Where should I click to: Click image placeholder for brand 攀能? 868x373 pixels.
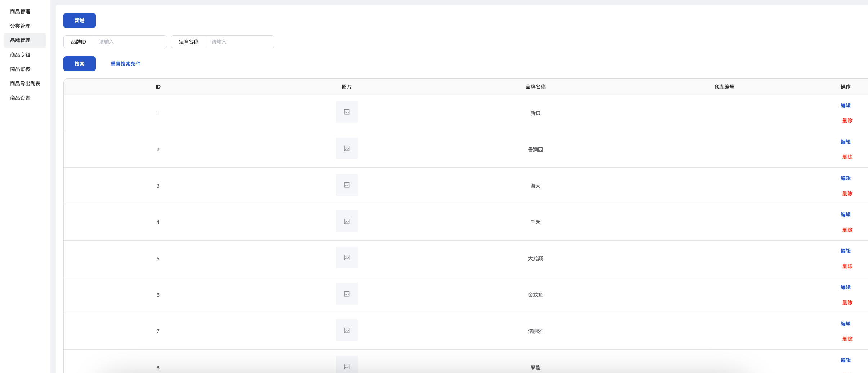(346, 365)
